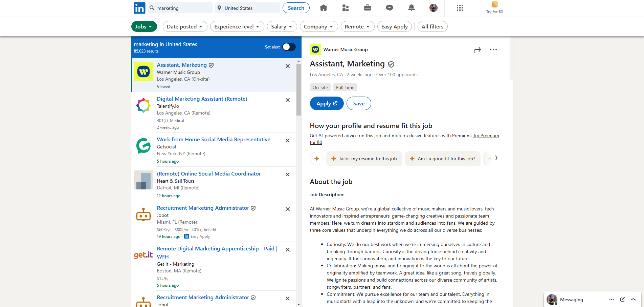Open the LinkedIn home logo
Image resolution: width=644 pixels, height=307 pixels.
point(139,8)
